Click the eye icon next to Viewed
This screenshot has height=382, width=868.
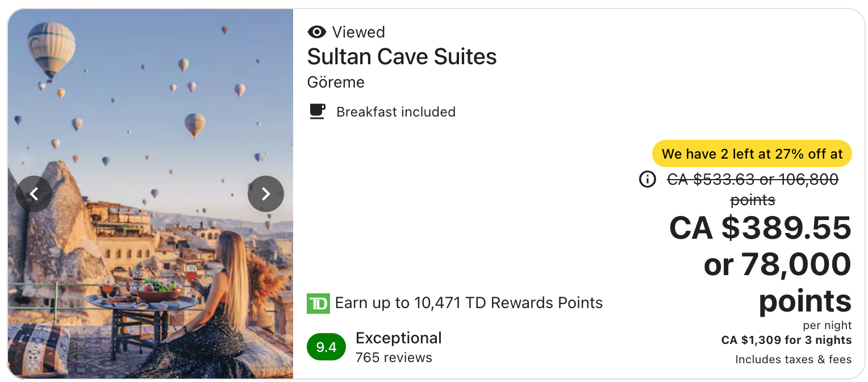pos(316,32)
